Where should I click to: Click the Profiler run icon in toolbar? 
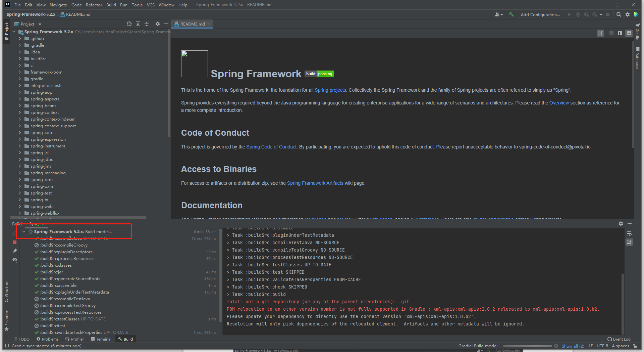595,14
